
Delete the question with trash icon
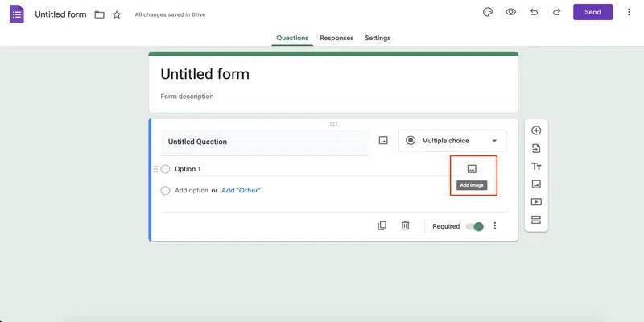tap(406, 225)
